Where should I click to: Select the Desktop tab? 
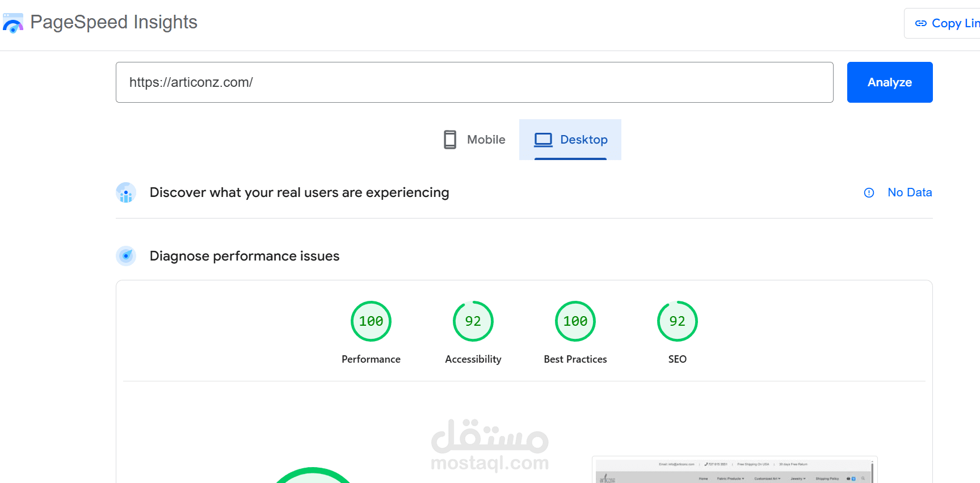pyautogui.click(x=570, y=140)
